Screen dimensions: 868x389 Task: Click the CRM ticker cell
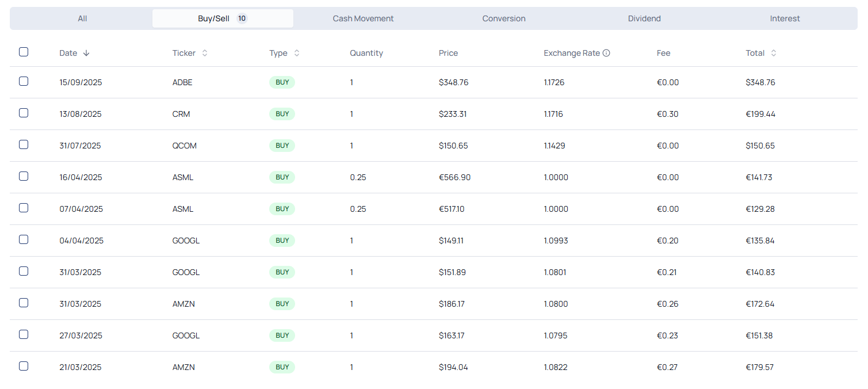click(x=181, y=114)
